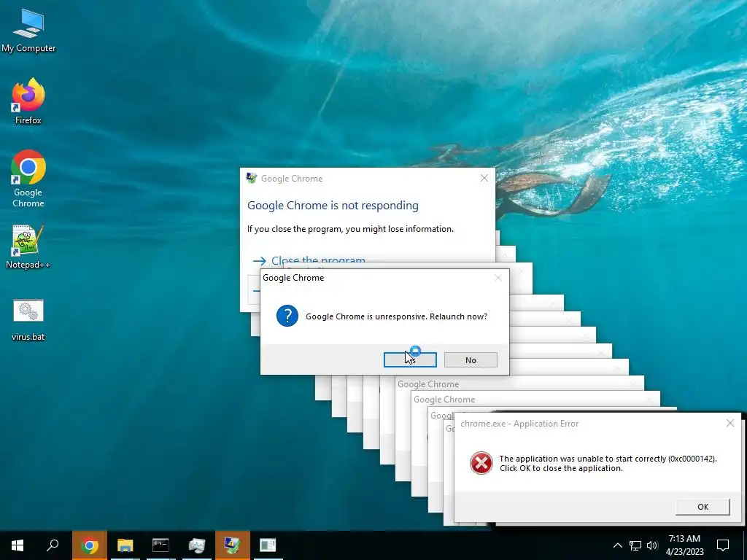
Task: Click the 'unable to start correctly (0xc0000142)' message
Action: click(x=608, y=463)
